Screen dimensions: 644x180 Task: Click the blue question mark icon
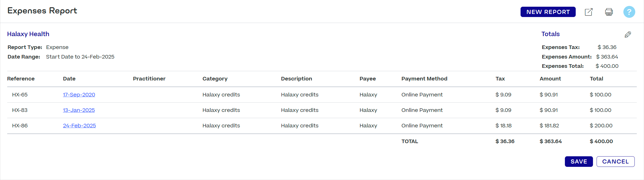[x=629, y=12]
